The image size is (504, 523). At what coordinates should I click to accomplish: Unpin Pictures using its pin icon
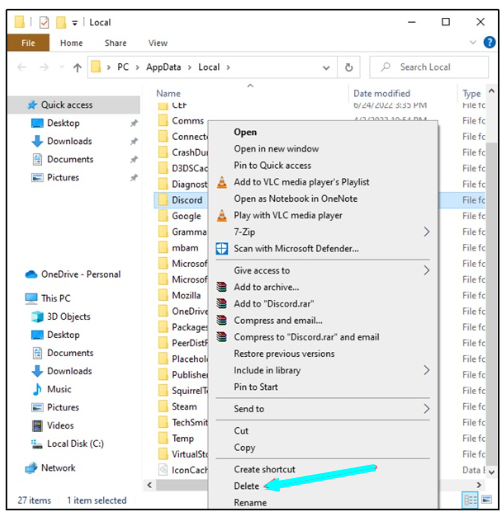[x=134, y=178]
